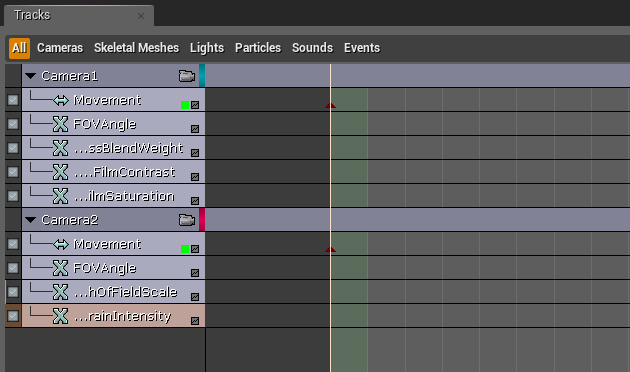Click the ssBlendWeight track X icon
630x372 pixels.
coord(60,148)
